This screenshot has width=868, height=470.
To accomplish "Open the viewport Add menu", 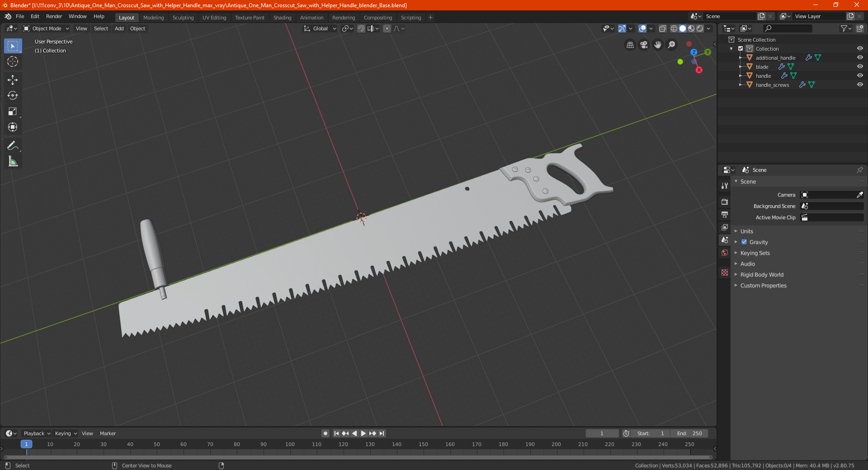I will pyautogui.click(x=119, y=28).
